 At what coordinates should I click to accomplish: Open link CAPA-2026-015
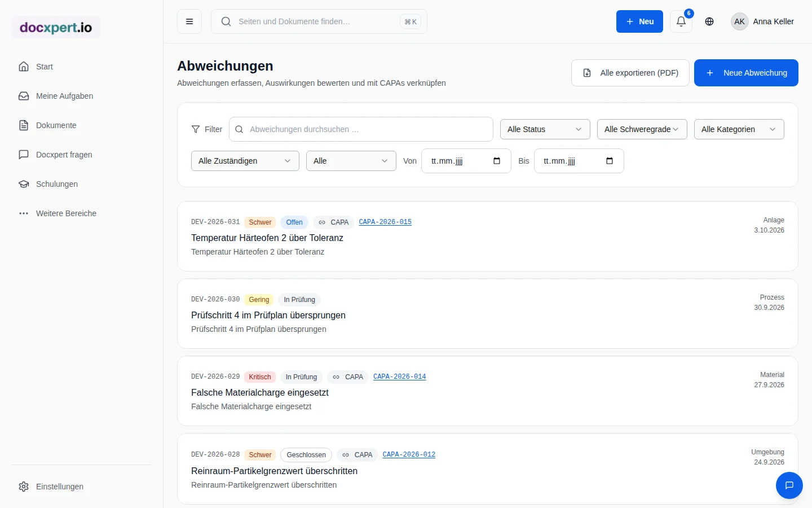pyautogui.click(x=385, y=222)
